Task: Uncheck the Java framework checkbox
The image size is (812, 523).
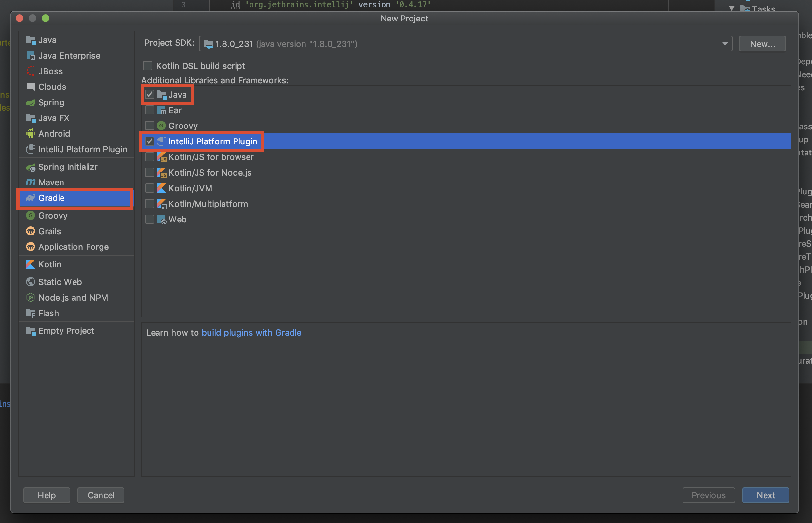Action: 149,94
